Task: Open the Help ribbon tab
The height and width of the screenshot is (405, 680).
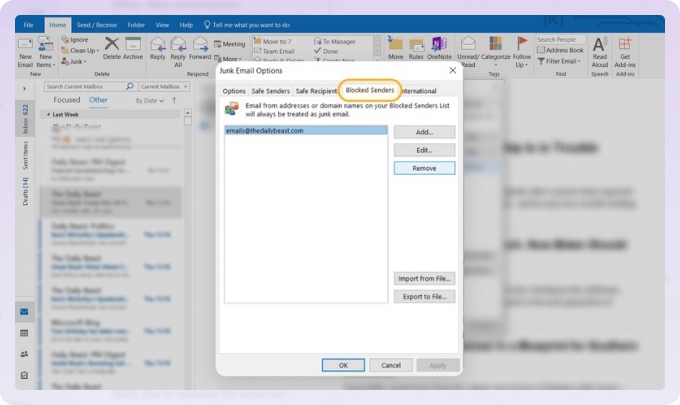Action: tap(186, 25)
